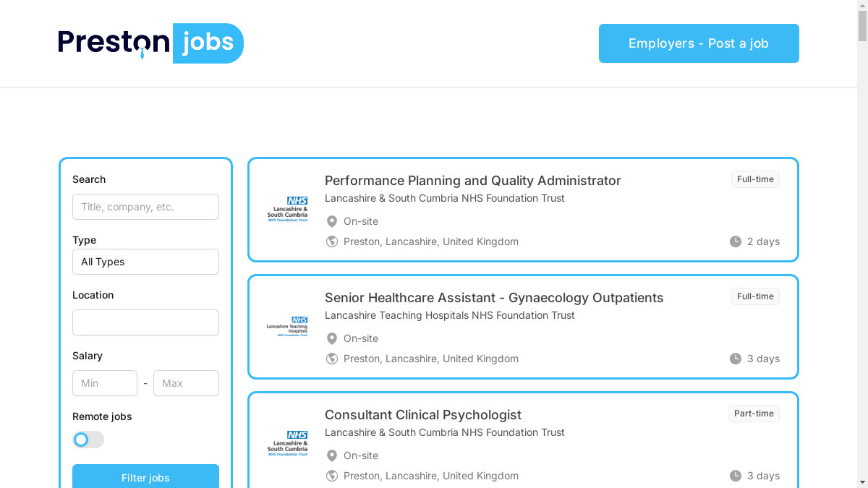Click the Max salary field
868x488 pixels.
tap(186, 383)
